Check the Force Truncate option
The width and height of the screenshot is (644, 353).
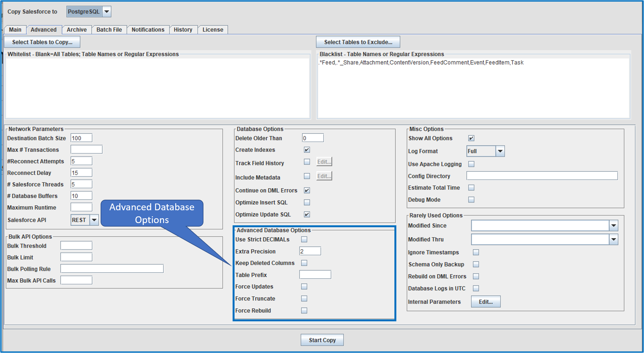[x=304, y=298]
